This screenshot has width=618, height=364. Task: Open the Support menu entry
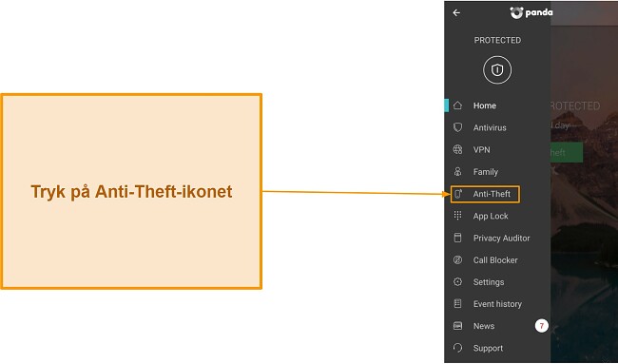pyautogui.click(x=497, y=348)
